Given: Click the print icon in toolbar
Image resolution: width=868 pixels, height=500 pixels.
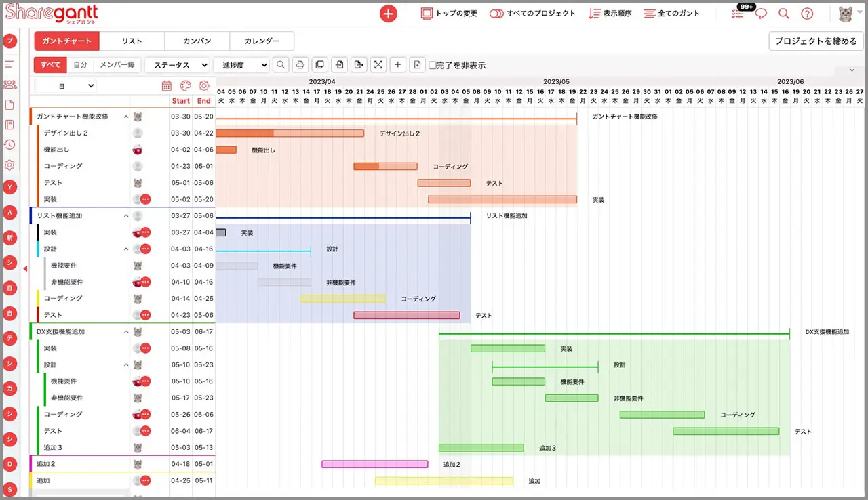Looking at the screenshot, I should [300, 65].
